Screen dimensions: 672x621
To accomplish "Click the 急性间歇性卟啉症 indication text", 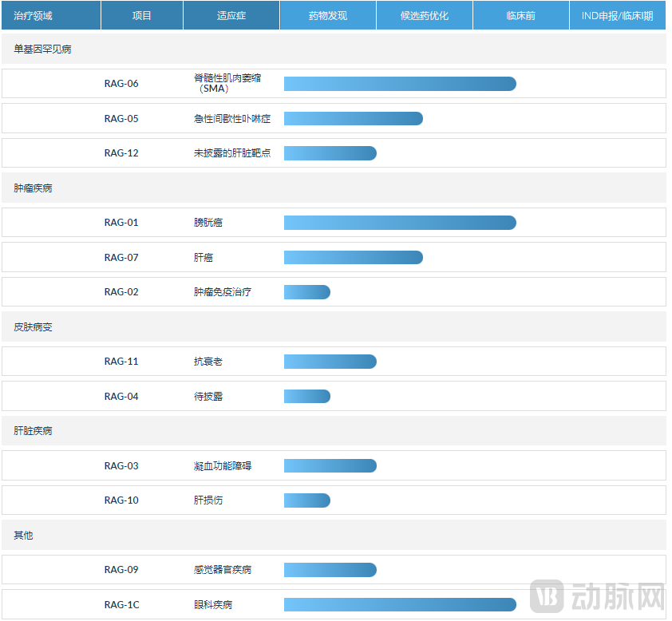I will coord(232,119).
